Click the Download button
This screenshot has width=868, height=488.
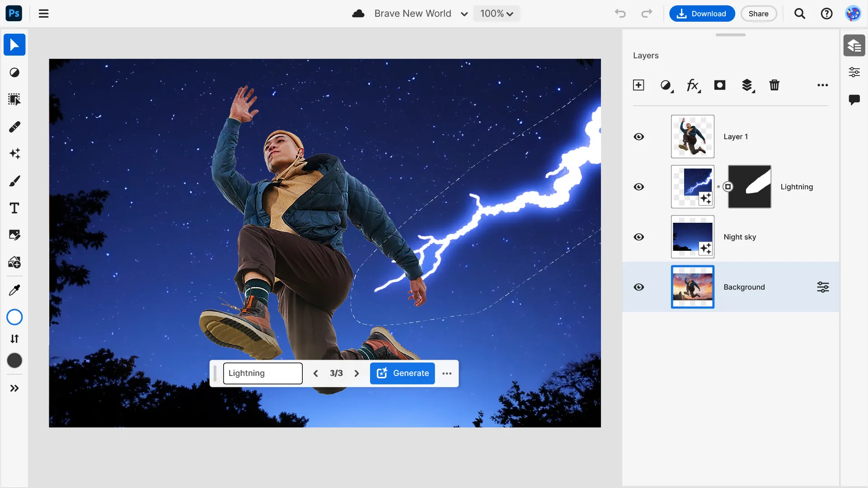[x=702, y=14]
